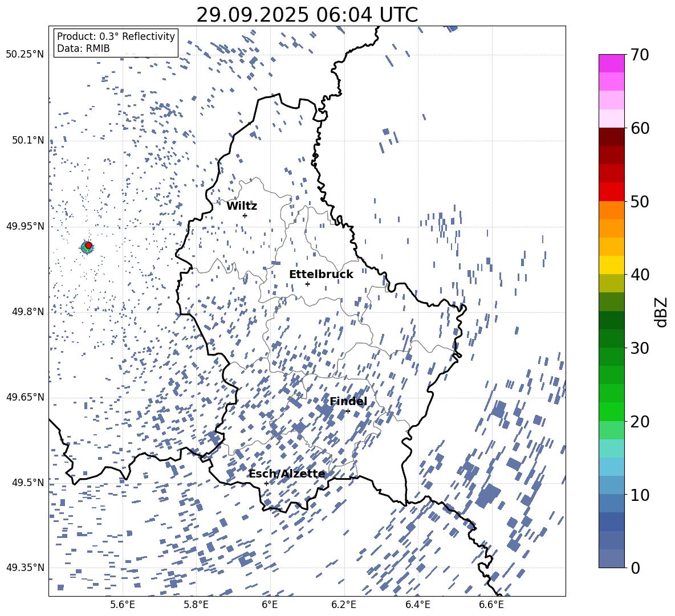Click the Wiltz city label
675x616 pixels.
pos(242,206)
